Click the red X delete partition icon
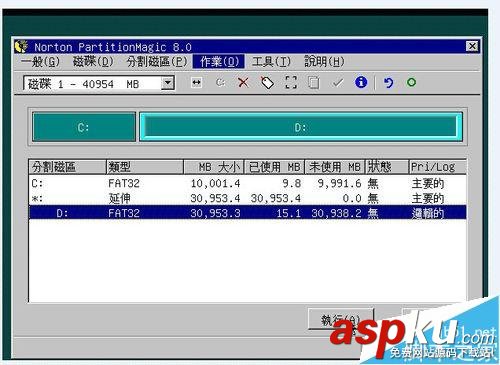500x365 pixels. 243,82
